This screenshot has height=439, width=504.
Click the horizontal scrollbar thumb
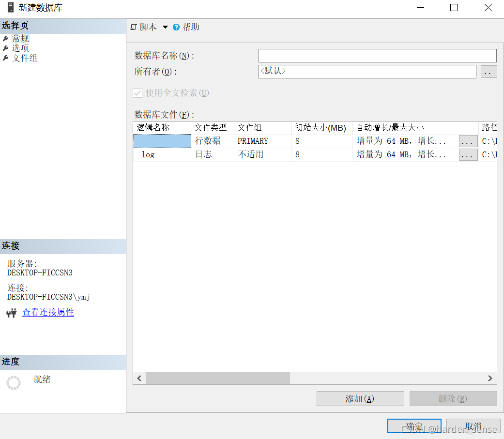(x=217, y=378)
